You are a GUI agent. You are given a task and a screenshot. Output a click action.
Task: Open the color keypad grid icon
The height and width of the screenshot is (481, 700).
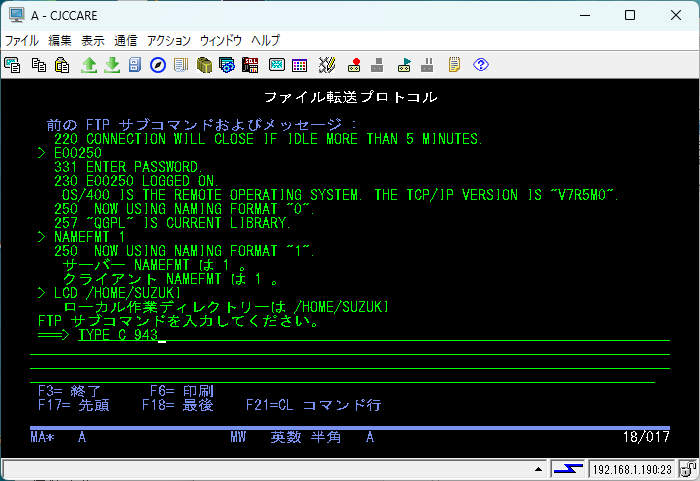300,65
